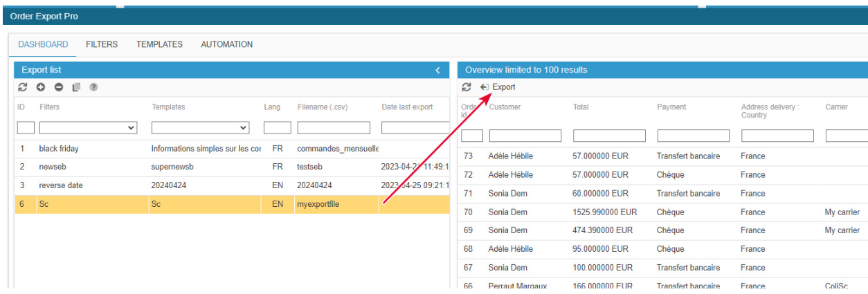Click the 'testseb' filename cell
Viewport: 868px width, 294px height.
(x=309, y=167)
